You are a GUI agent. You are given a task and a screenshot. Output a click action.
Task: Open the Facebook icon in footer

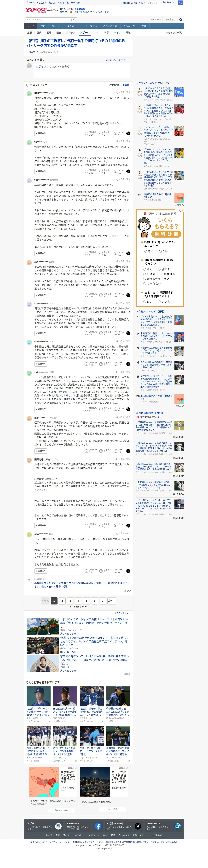[98, 826]
